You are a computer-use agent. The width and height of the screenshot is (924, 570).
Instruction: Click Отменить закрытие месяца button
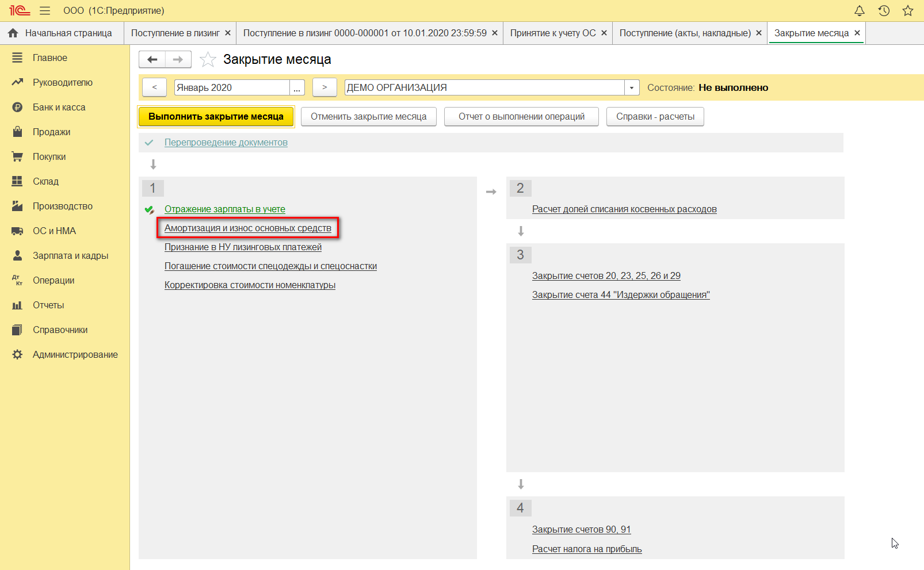click(x=368, y=117)
